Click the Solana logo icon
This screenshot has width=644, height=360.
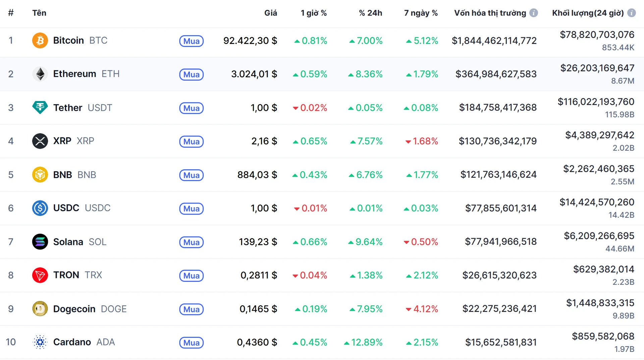pos(40,242)
